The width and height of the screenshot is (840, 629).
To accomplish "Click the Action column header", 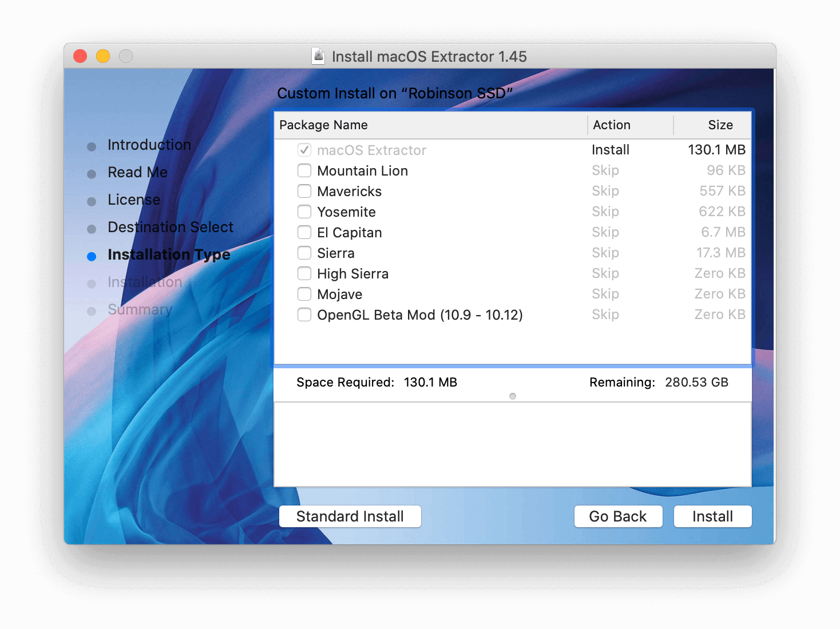I will [x=629, y=125].
